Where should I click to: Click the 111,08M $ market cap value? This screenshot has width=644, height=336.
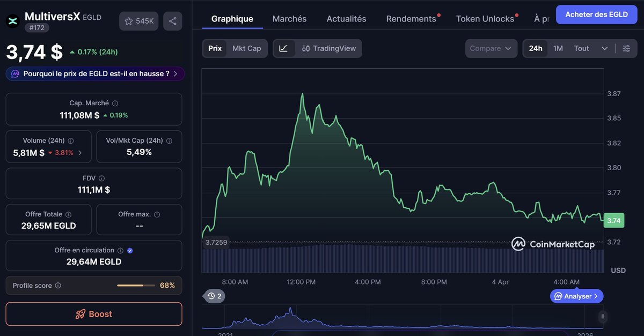coord(79,115)
